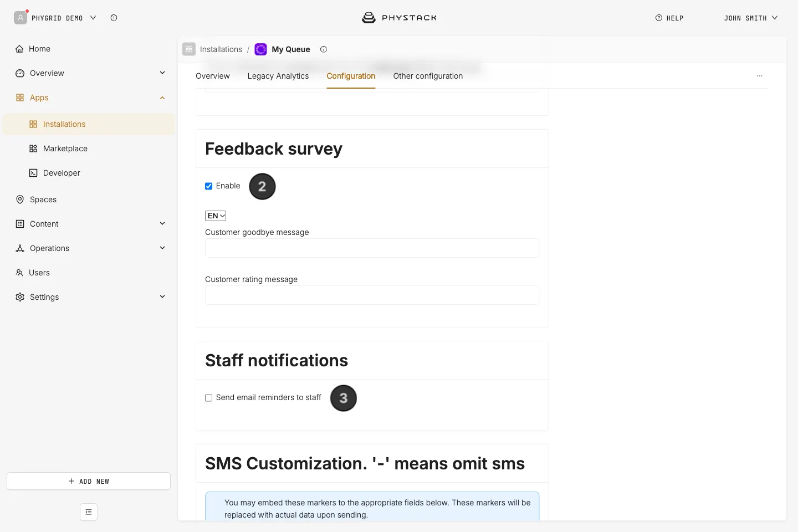The image size is (798, 532).
Task: Open the John Smith user menu
Action: 751,18
